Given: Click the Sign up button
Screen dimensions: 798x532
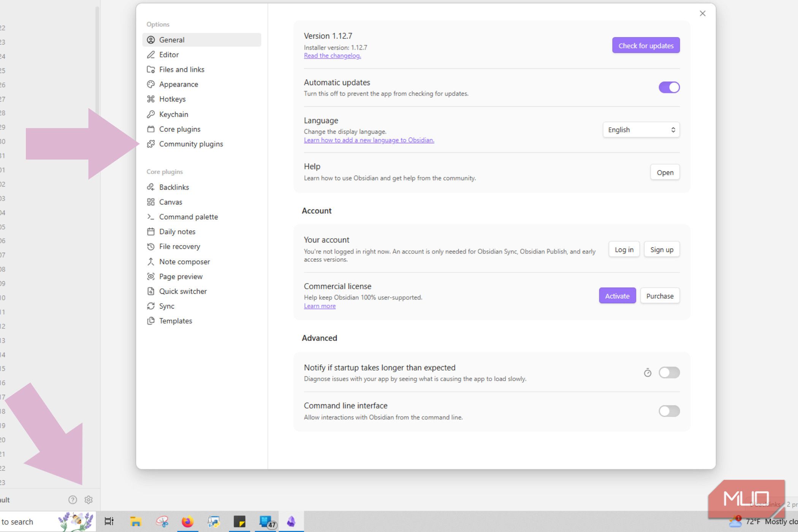Looking at the screenshot, I should point(662,250).
